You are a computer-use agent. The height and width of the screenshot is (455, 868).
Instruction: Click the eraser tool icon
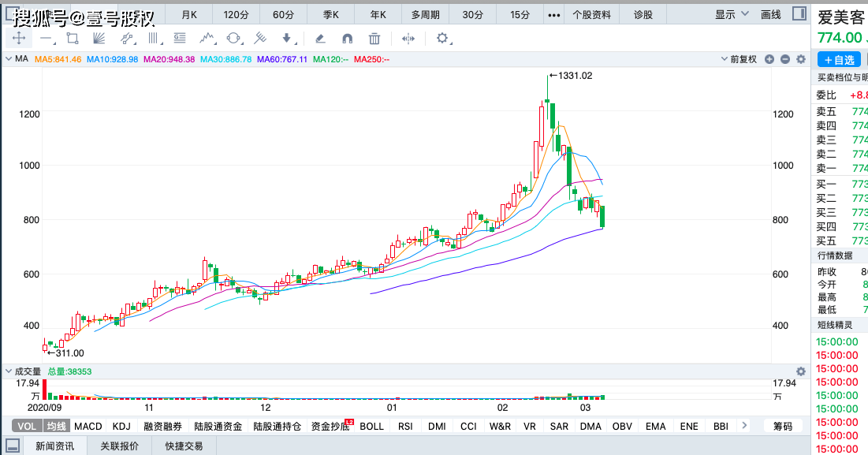tap(319, 38)
